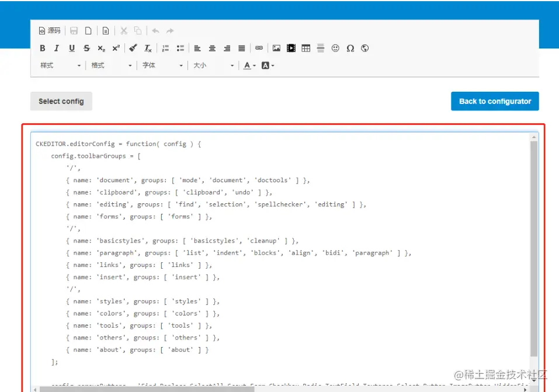The width and height of the screenshot is (559, 392).
Task: Click the line with name: 'forms'
Action: tap(139, 217)
